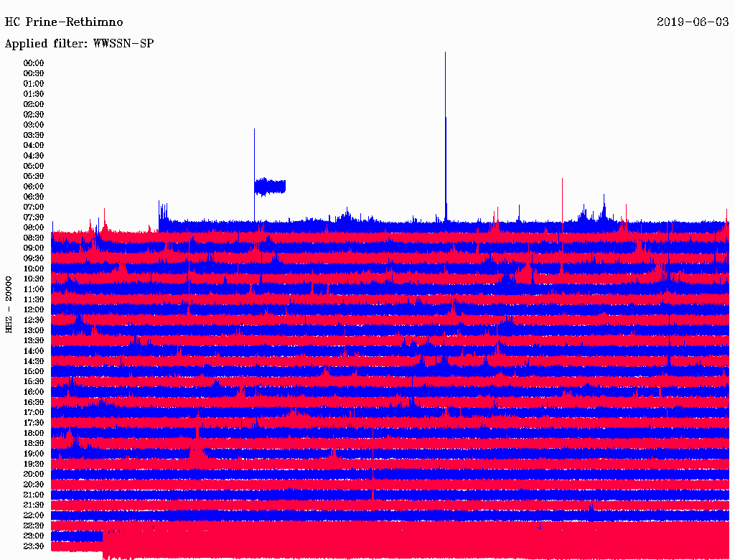
Task: Select the 04:00 time label
Action: point(33,146)
